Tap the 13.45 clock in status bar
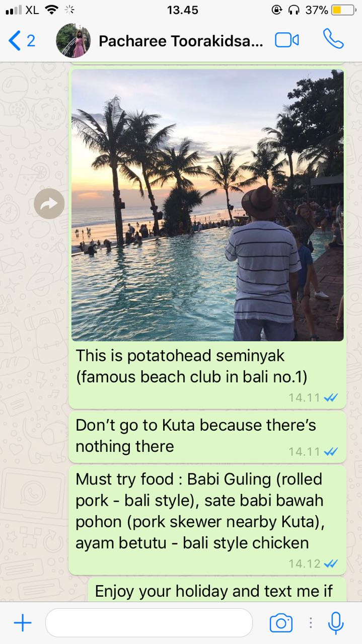Image resolution: width=362 pixels, height=644 pixels. point(182,10)
